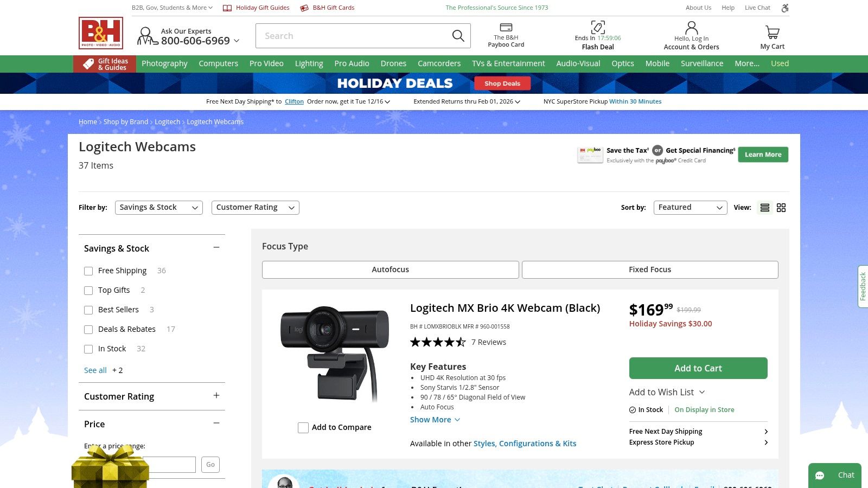Switch to the Fixed Focus tab
This screenshot has width=868, height=488.
pyautogui.click(x=649, y=269)
